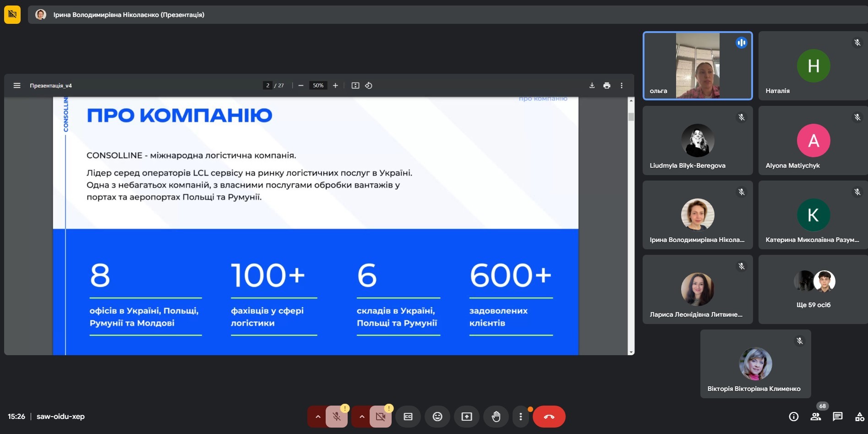Start presenting your screen
Image resolution: width=868 pixels, height=434 pixels.
pos(467,417)
